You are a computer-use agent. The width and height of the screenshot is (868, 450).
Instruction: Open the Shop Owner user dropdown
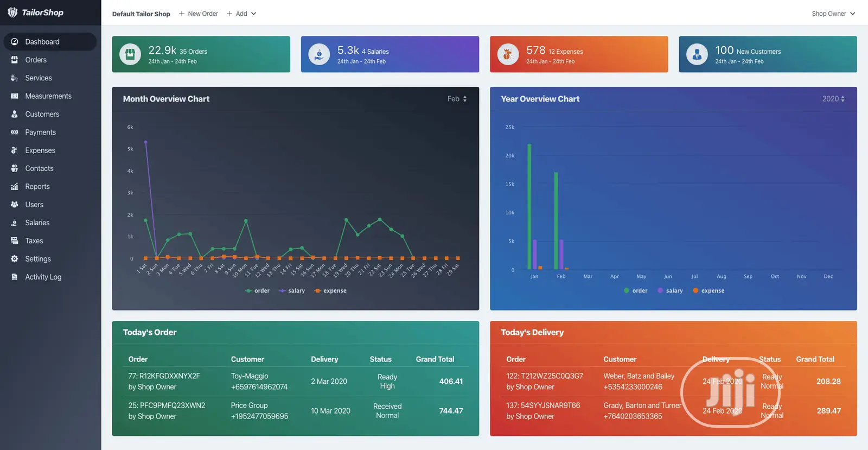[x=833, y=14]
